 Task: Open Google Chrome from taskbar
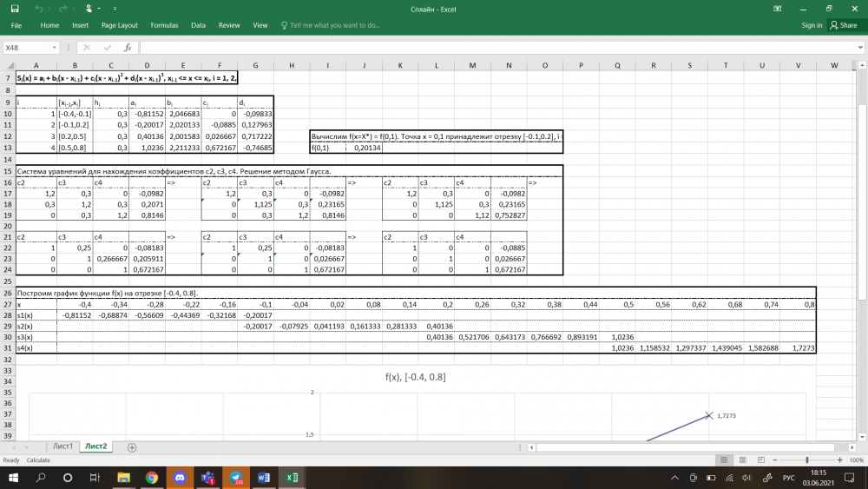(x=152, y=478)
